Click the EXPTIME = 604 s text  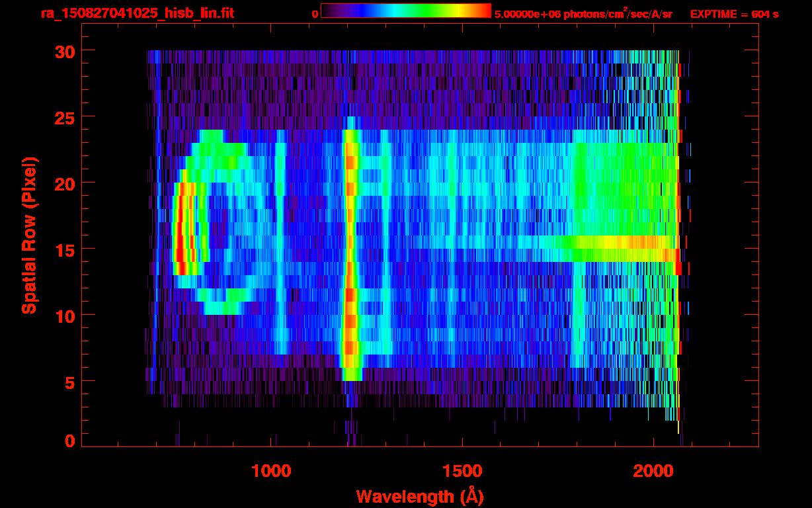click(x=734, y=14)
